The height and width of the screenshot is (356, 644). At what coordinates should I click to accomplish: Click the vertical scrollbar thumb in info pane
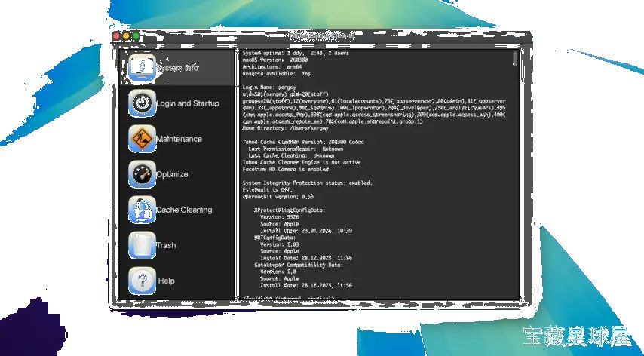(516, 59)
